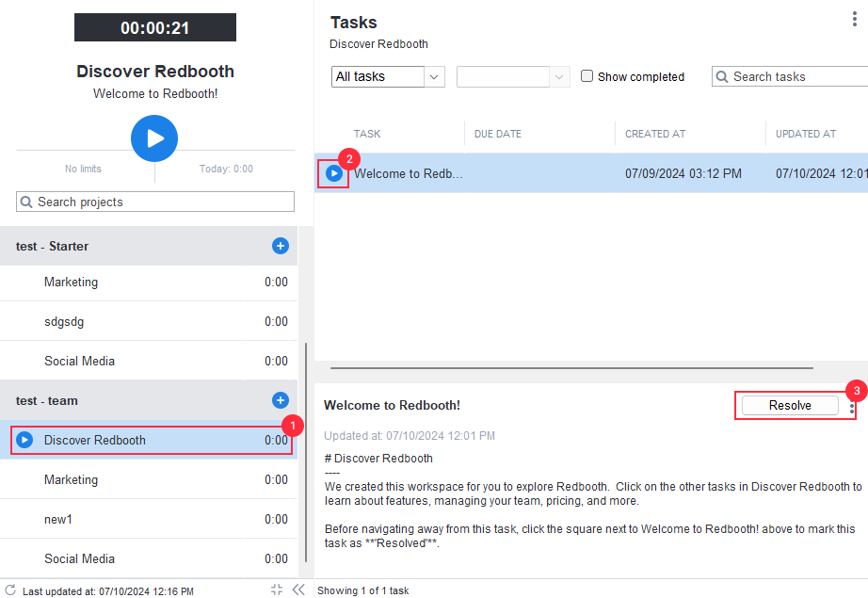Focus the Search tasks field
Image resolution: width=868 pixels, height=598 pixels.
(x=790, y=76)
